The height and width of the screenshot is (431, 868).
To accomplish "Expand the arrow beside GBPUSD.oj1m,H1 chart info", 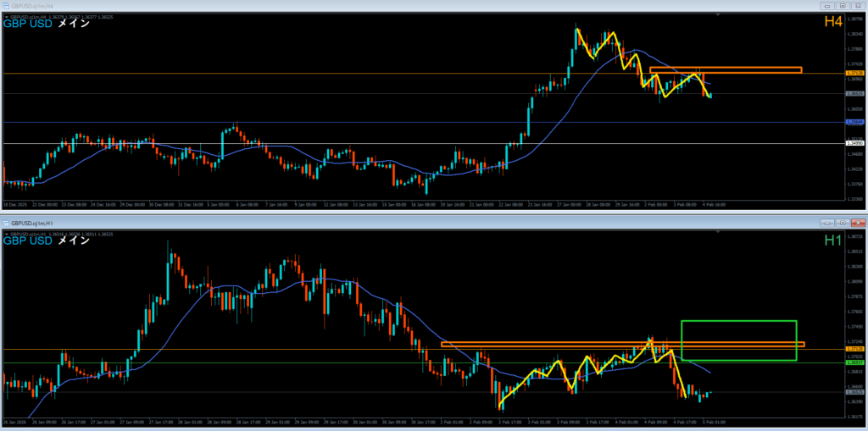I will 5,232.
